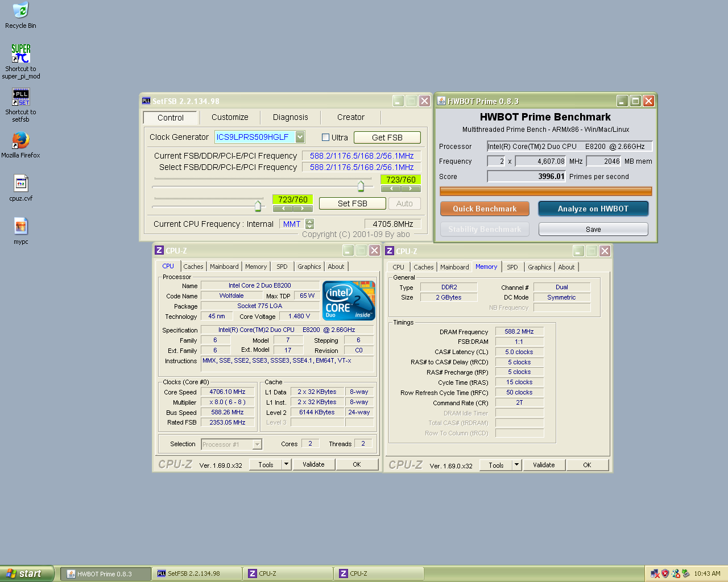728x582 pixels.
Task: Open SPD tab in left CPU-Z window
Action: (282, 267)
